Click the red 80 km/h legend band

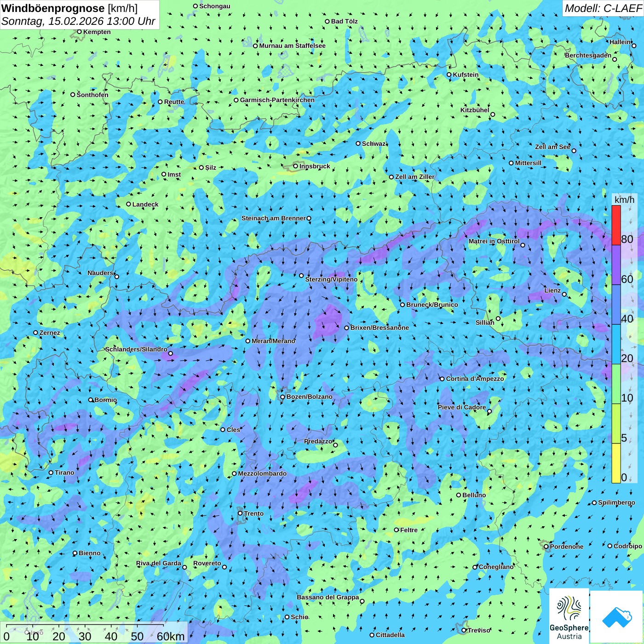click(x=616, y=225)
